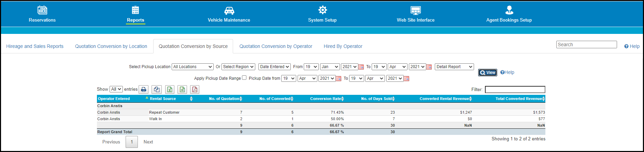The height and width of the screenshot is (152, 644).
Task: Open the System Setup gear icon
Action: click(323, 10)
